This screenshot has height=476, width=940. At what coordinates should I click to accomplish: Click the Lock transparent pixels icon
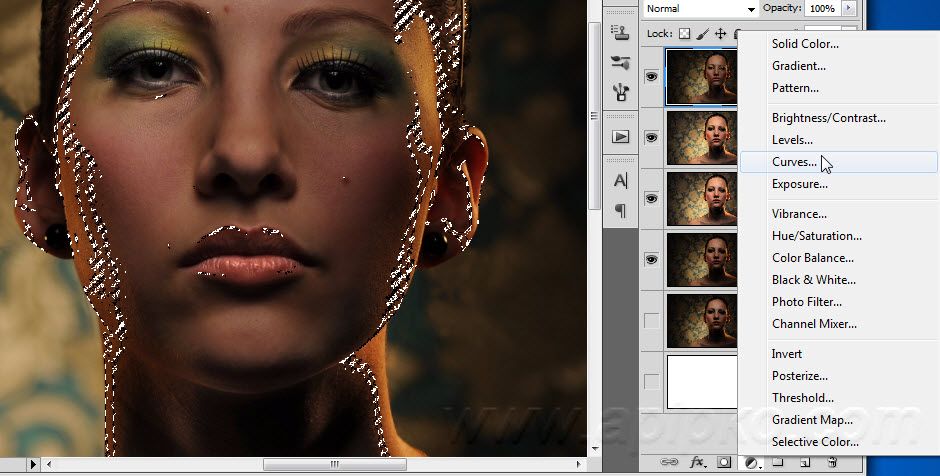pyautogui.click(x=684, y=34)
